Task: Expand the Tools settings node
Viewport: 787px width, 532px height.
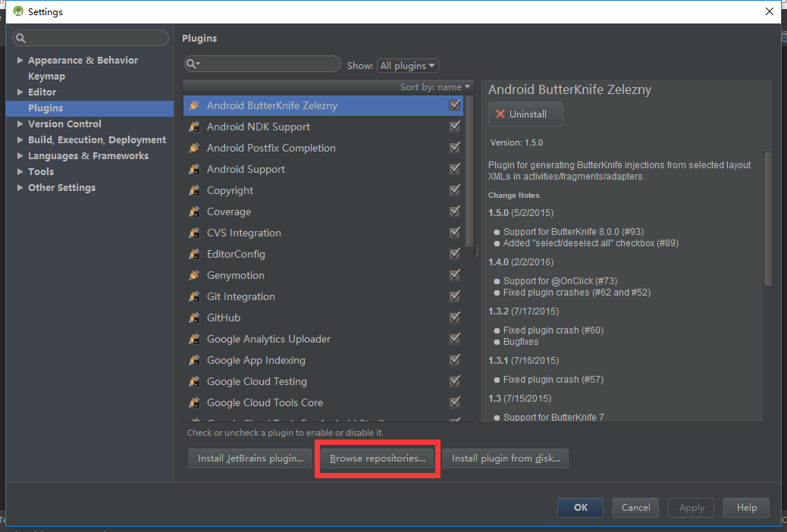Action: point(20,171)
